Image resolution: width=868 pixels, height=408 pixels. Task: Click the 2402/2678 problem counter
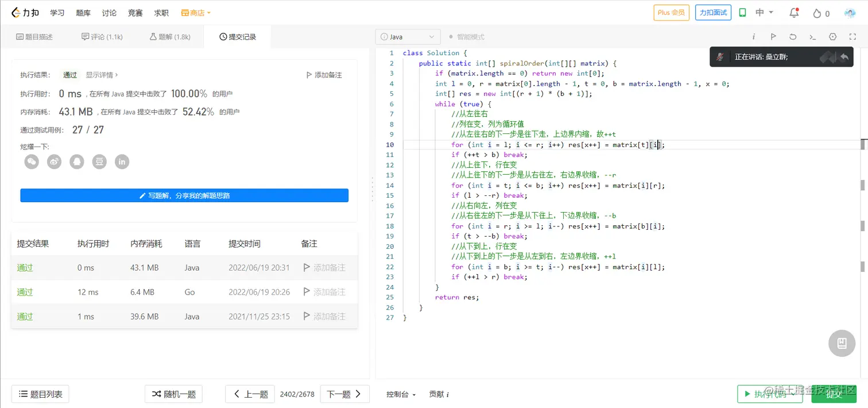coord(297,394)
